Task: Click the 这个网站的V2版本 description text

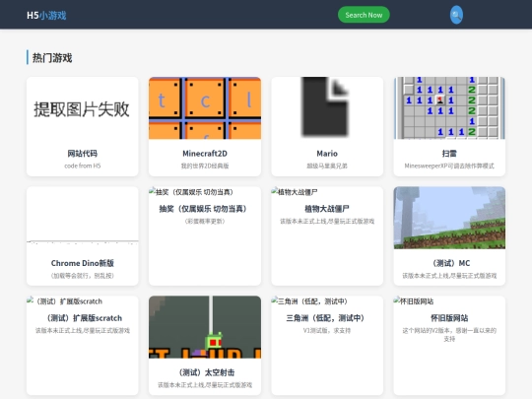Action: 449,334
